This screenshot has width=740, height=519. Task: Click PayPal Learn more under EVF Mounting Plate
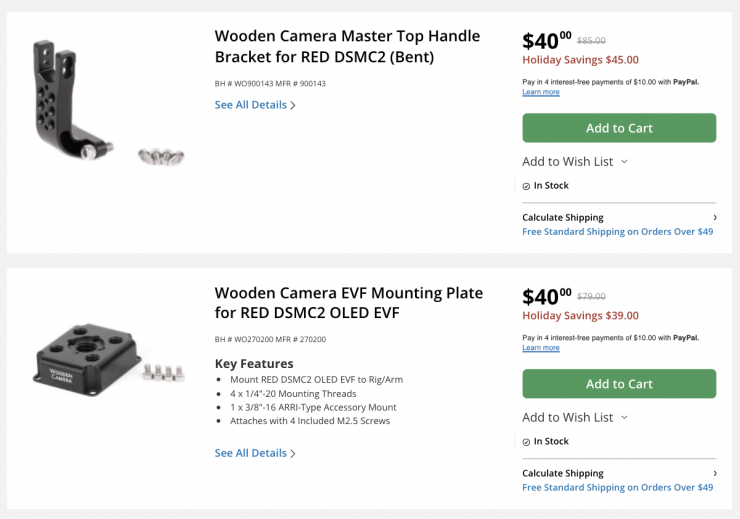pyautogui.click(x=541, y=348)
